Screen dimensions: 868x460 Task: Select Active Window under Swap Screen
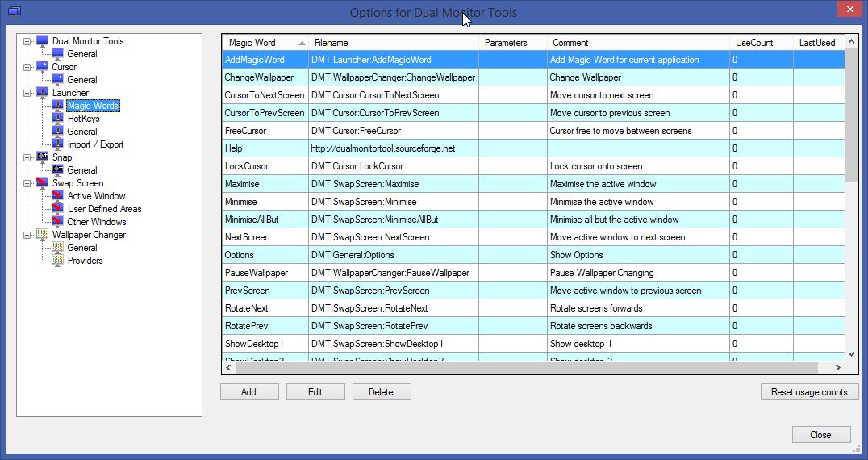pos(96,196)
